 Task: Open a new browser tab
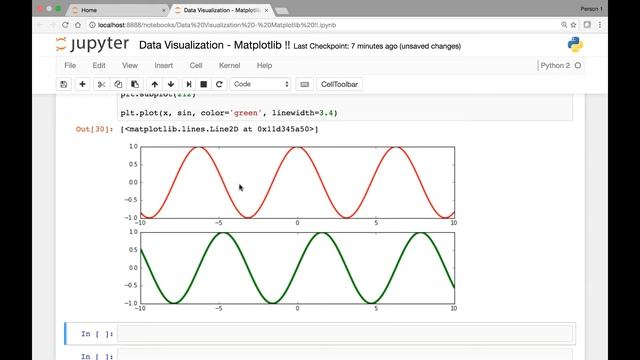(282, 11)
